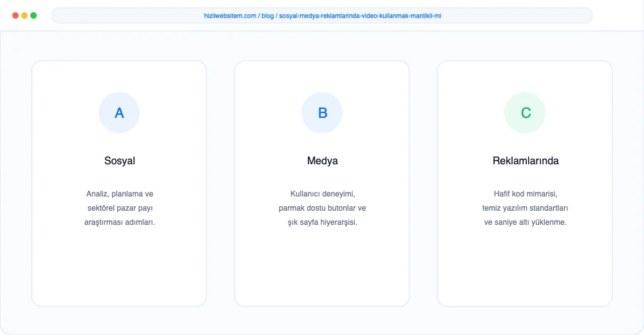Select the browser address bar
Screen dimensions: 644x335
322,15
